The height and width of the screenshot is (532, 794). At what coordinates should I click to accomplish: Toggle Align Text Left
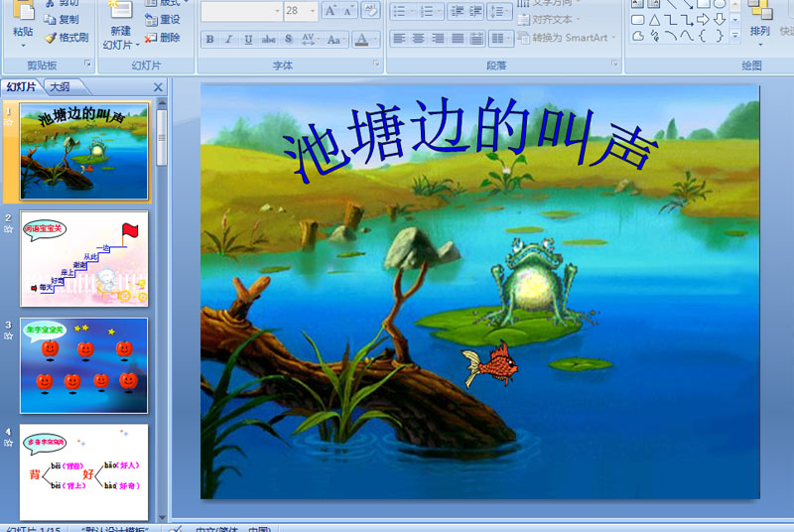(x=400, y=39)
